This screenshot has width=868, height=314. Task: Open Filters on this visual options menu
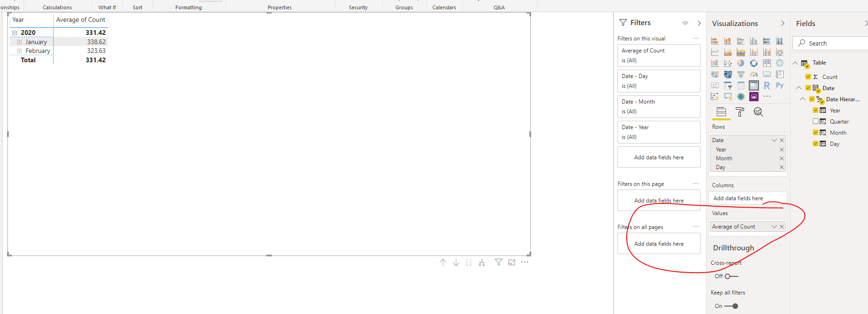(695, 38)
